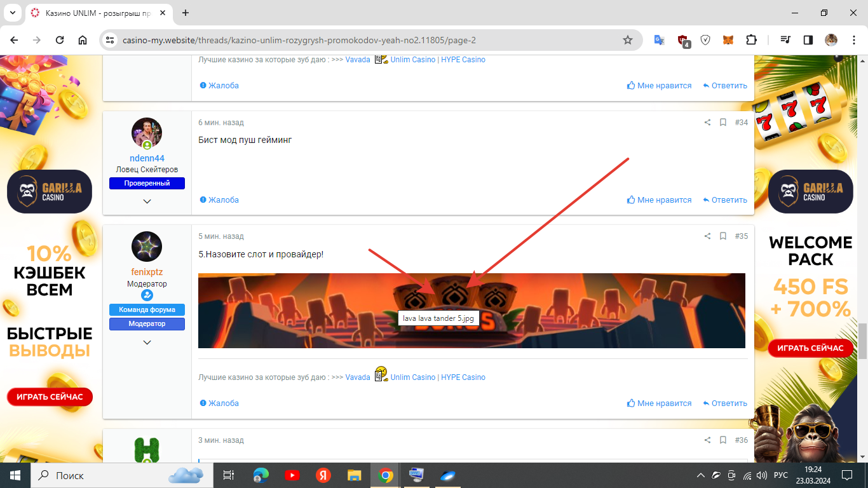The image size is (868, 488).
Task: Toggle bookmark on post #36
Action: (x=723, y=440)
